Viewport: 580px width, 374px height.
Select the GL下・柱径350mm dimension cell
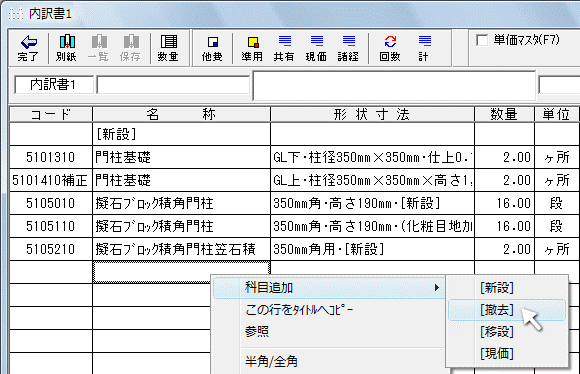[372, 157]
